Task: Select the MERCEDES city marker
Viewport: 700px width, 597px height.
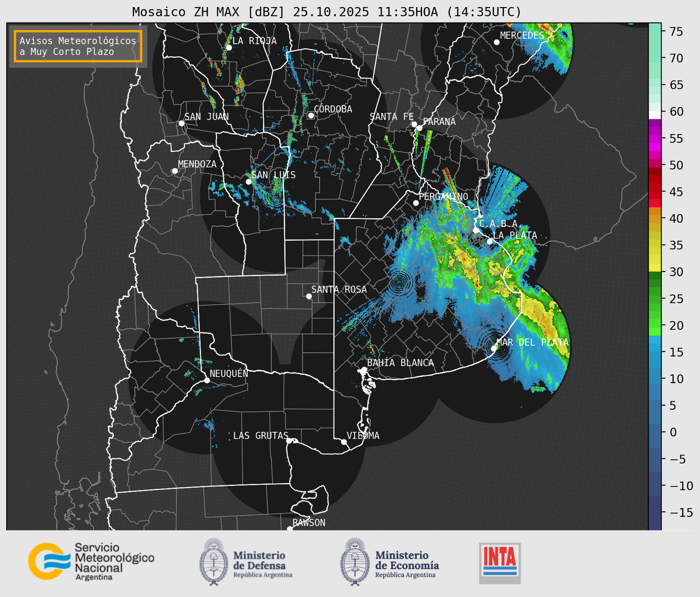Action: (x=497, y=42)
